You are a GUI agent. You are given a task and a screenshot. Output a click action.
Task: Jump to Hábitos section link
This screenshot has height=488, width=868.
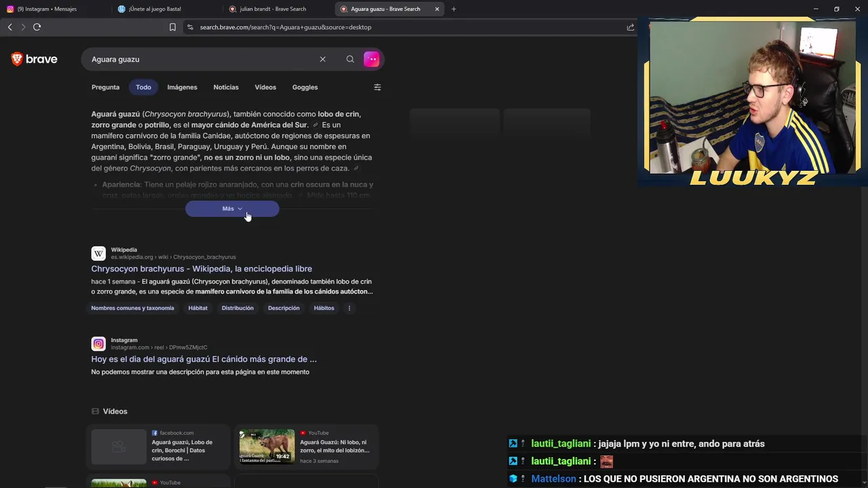[324, 308]
